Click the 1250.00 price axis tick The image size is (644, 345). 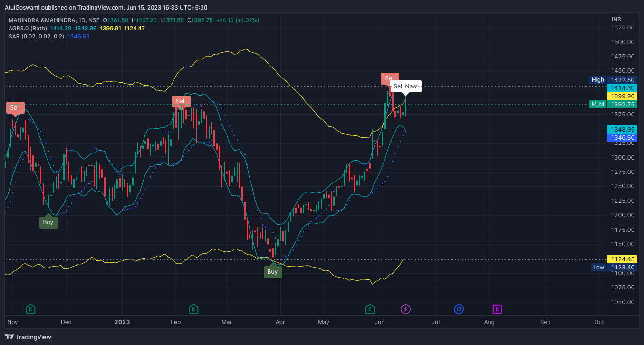(x=623, y=186)
